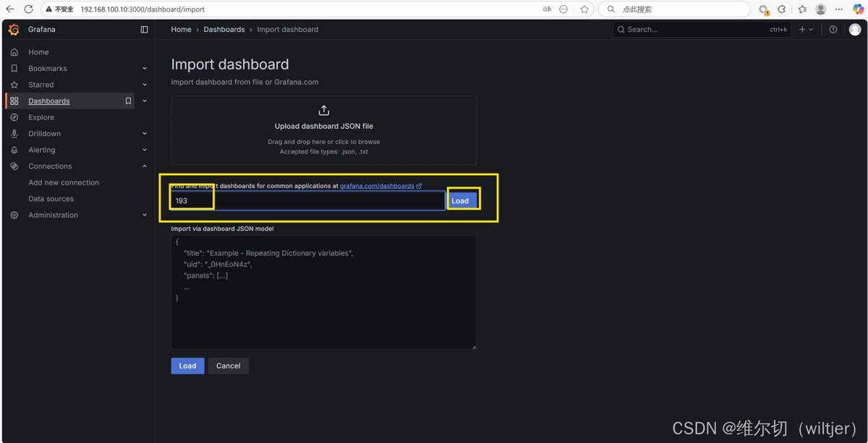Collapse the Connections section chevron
The image size is (868, 443).
point(145,166)
